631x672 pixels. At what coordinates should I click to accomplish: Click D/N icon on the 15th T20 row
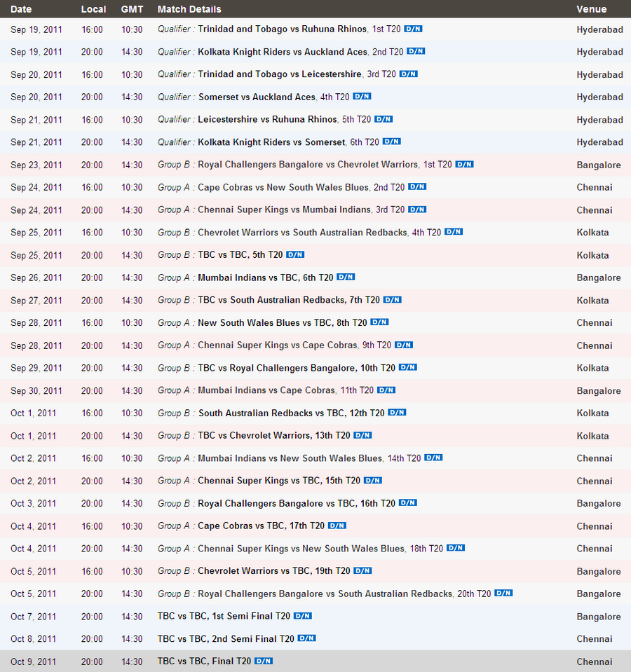[x=372, y=480]
